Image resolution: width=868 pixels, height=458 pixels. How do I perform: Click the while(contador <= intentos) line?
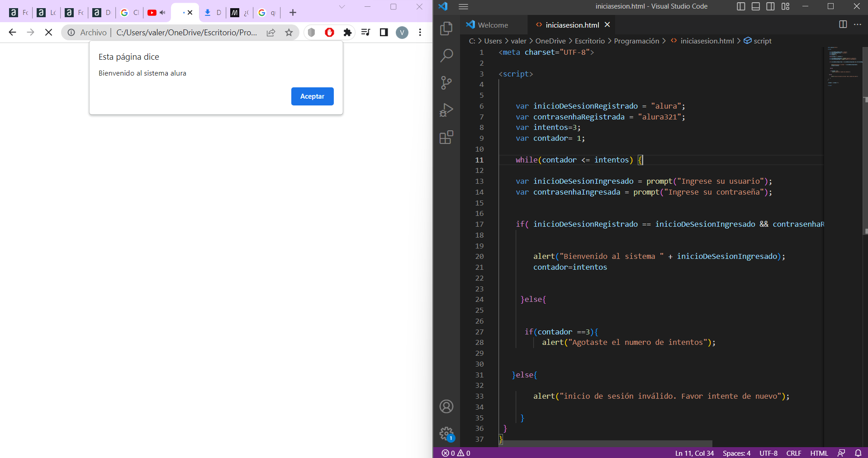579,160
